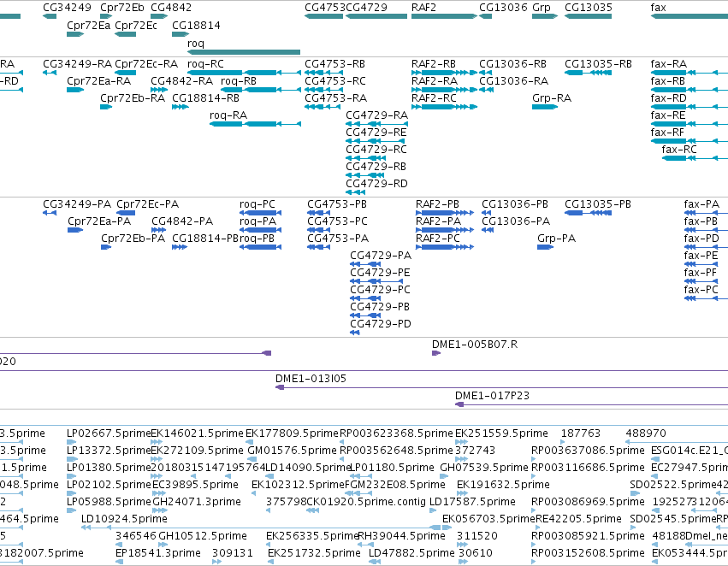Select EST RP003637086.5prime
This screenshot has height=566, width=728.
tap(534, 459)
